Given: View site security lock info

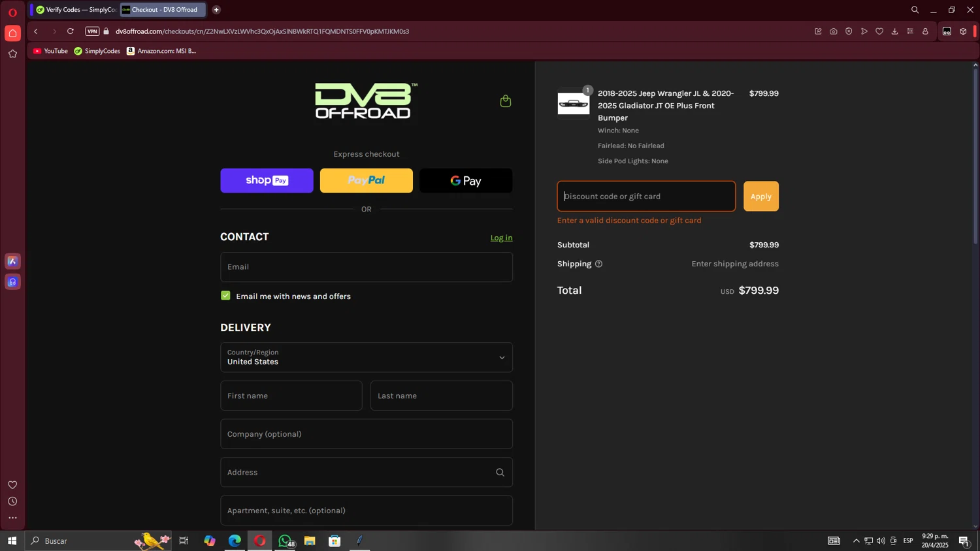Looking at the screenshot, I should [106, 31].
